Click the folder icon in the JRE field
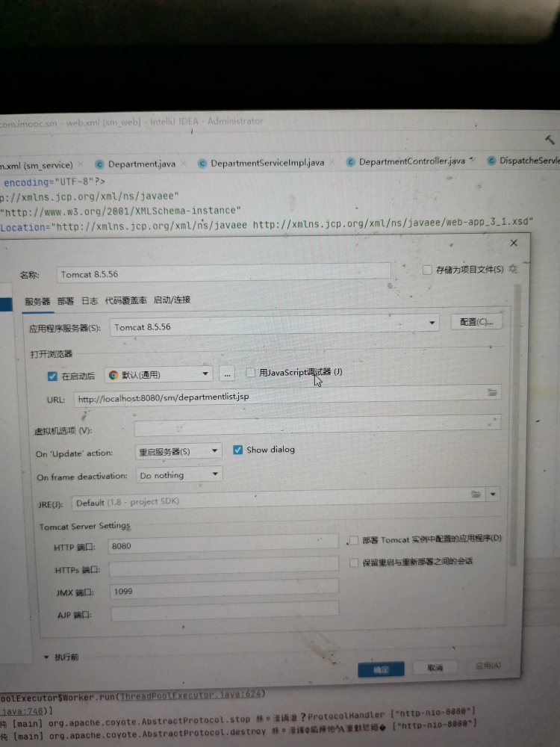This screenshot has height=747, width=560. pyautogui.click(x=476, y=494)
